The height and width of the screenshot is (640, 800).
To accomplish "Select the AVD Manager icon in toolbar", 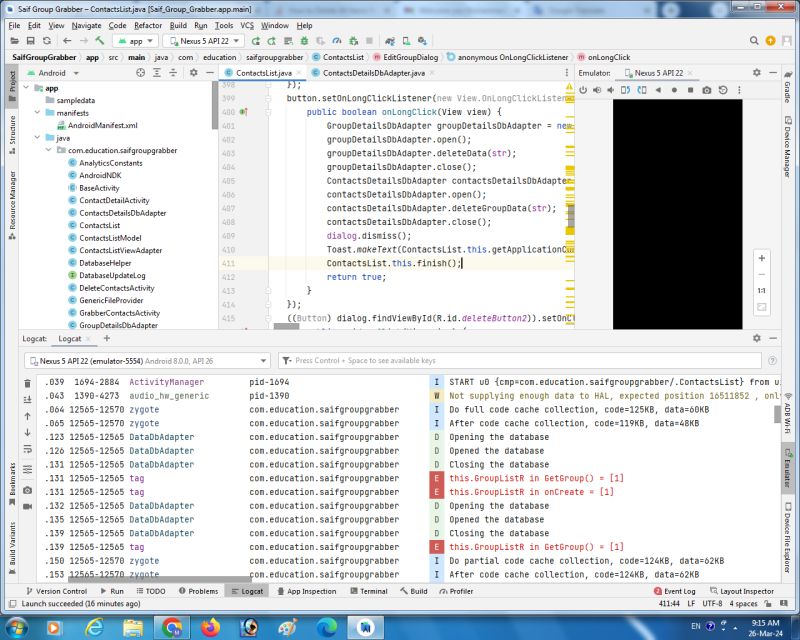I will pos(404,42).
